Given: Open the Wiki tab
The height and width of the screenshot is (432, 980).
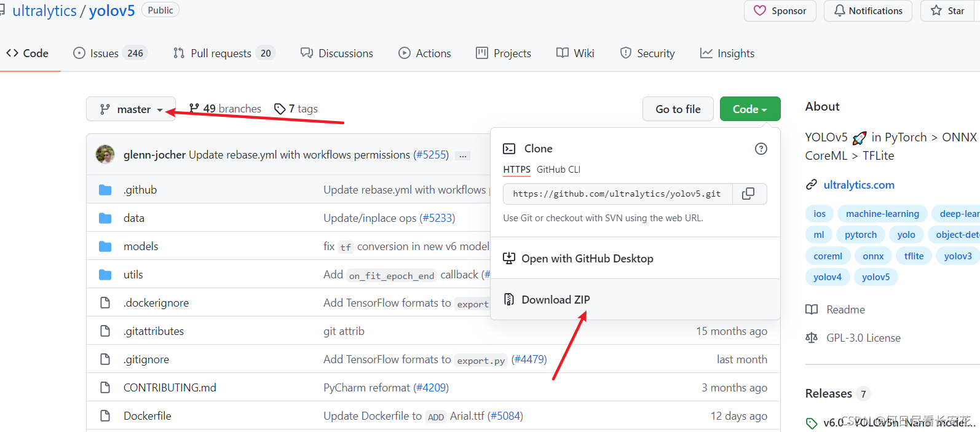Looking at the screenshot, I should [x=575, y=53].
